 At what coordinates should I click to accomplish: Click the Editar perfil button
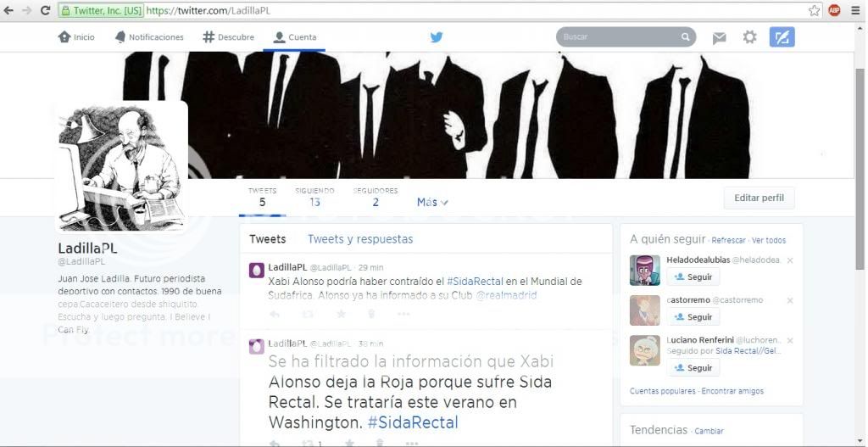click(759, 198)
